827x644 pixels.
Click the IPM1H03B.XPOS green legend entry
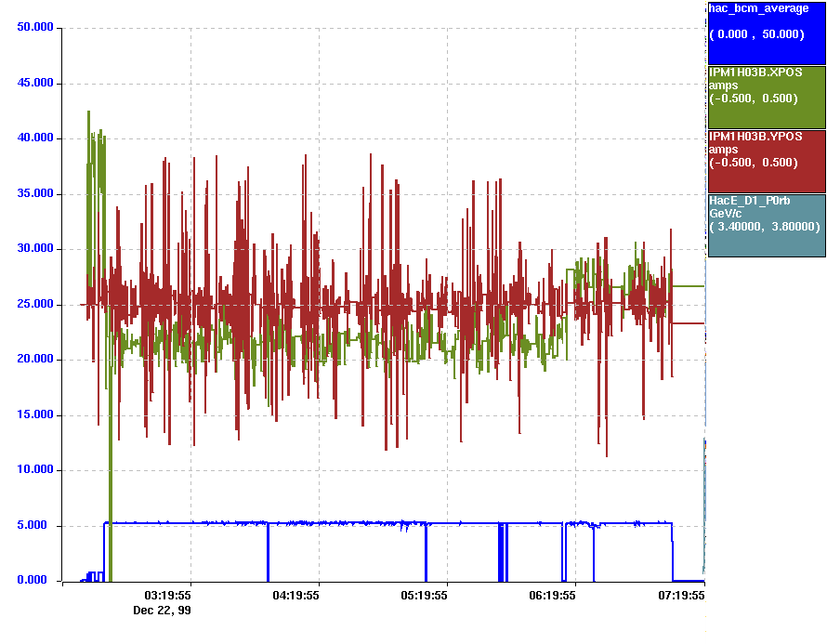pos(766,97)
